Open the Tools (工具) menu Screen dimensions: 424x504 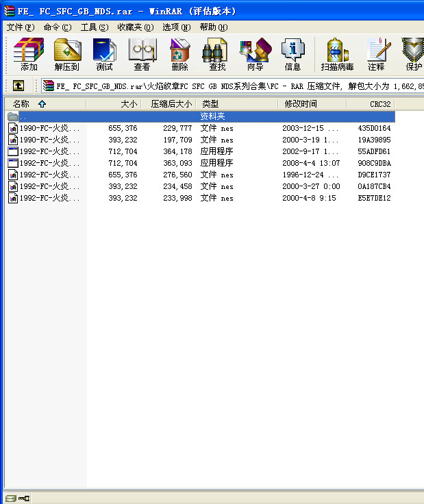pyautogui.click(x=95, y=27)
